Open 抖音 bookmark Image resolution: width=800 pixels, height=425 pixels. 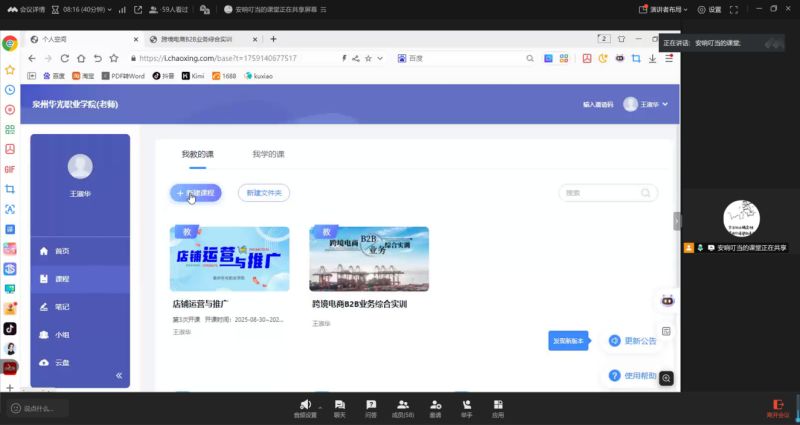coord(163,76)
